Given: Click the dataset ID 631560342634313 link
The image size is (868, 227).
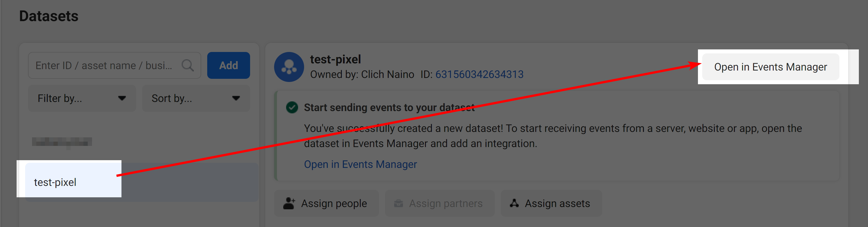Looking at the screenshot, I should pos(479,74).
